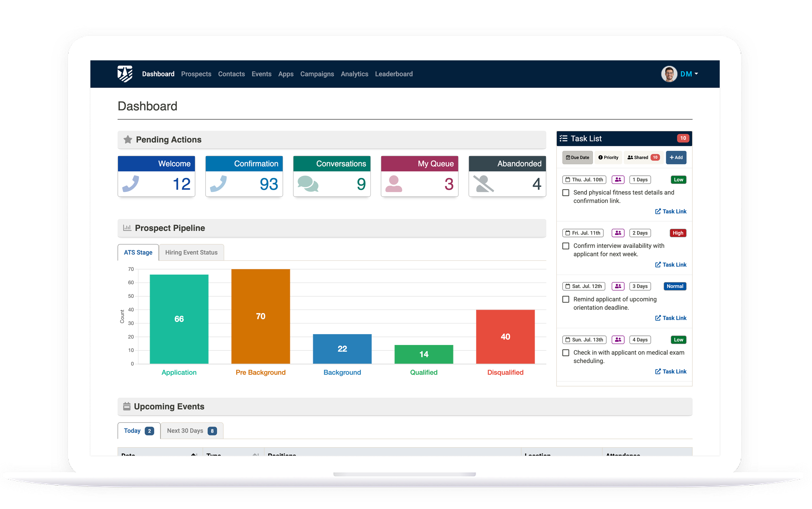
Task: Open Task Link for orientation deadline reminder
Action: click(671, 318)
